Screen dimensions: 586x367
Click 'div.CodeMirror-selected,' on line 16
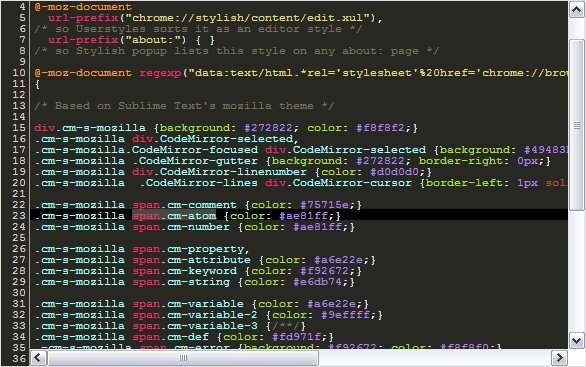point(216,139)
